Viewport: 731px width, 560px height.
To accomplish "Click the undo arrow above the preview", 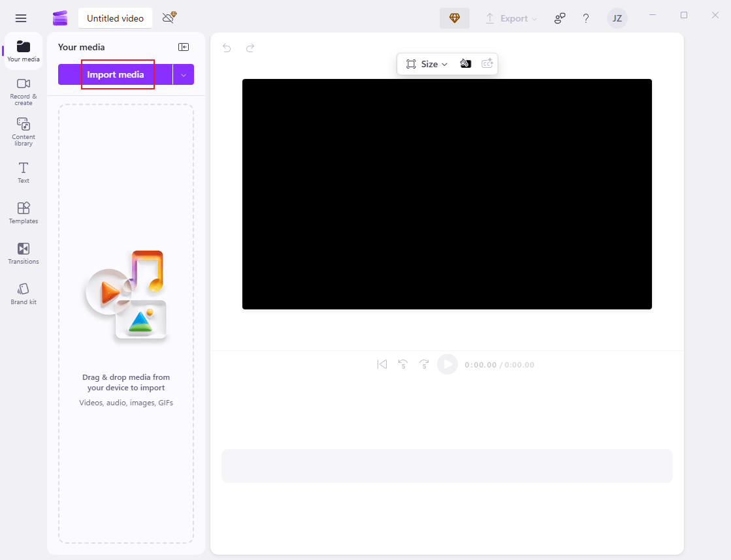I will tap(226, 48).
